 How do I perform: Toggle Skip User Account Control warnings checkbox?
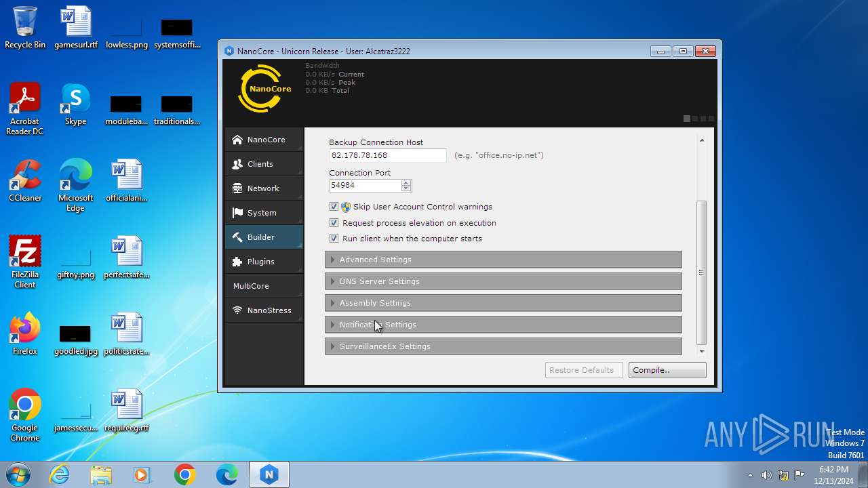[x=334, y=207]
